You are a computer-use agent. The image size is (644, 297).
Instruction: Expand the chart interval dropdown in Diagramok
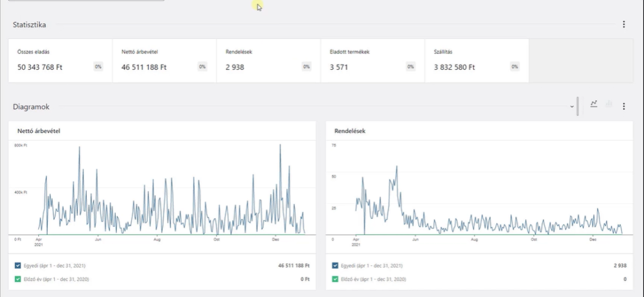pos(572,106)
